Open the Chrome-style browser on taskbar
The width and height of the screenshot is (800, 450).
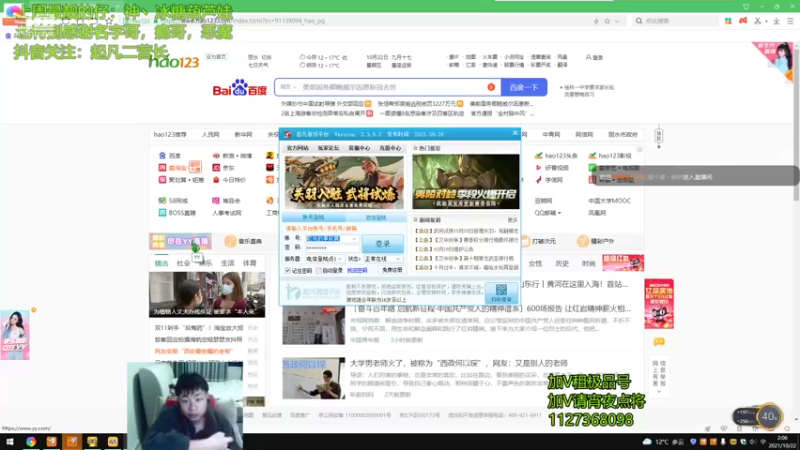(31, 442)
